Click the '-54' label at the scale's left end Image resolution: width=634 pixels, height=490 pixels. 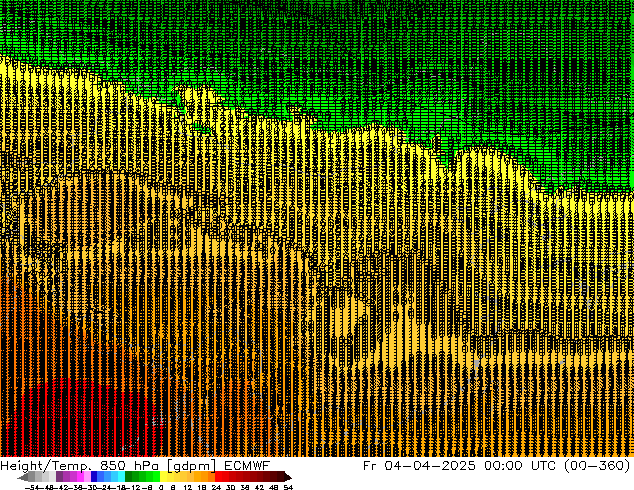[x=32, y=488]
